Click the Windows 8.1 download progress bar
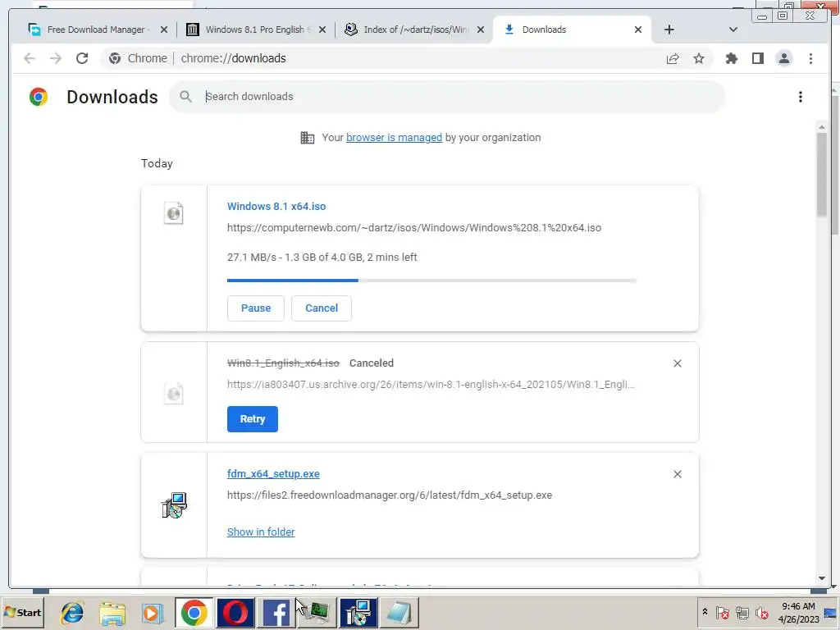Screen dimensions: 840x630 [431, 281]
